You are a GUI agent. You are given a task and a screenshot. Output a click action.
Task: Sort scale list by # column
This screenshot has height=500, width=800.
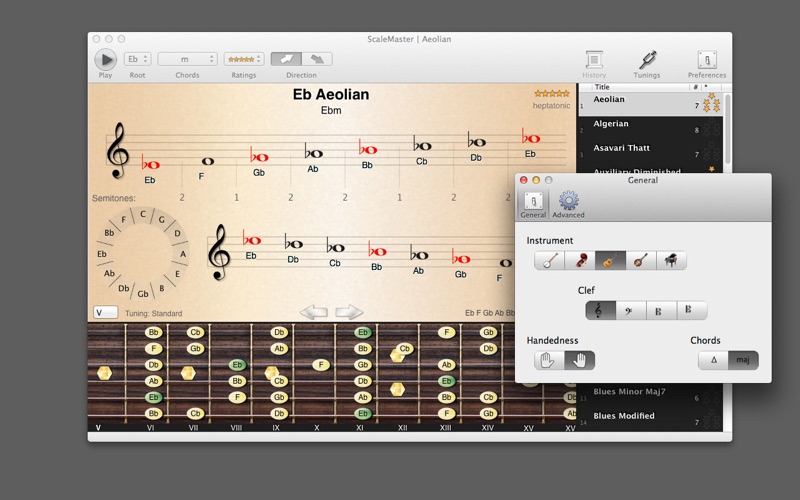pos(696,87)
